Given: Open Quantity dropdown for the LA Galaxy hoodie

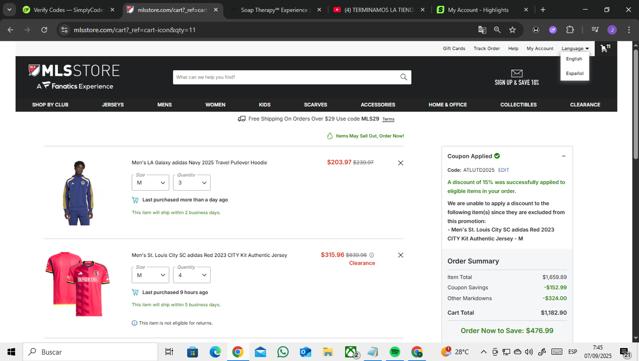Looking at the screenshot, I should click(192, 183).
